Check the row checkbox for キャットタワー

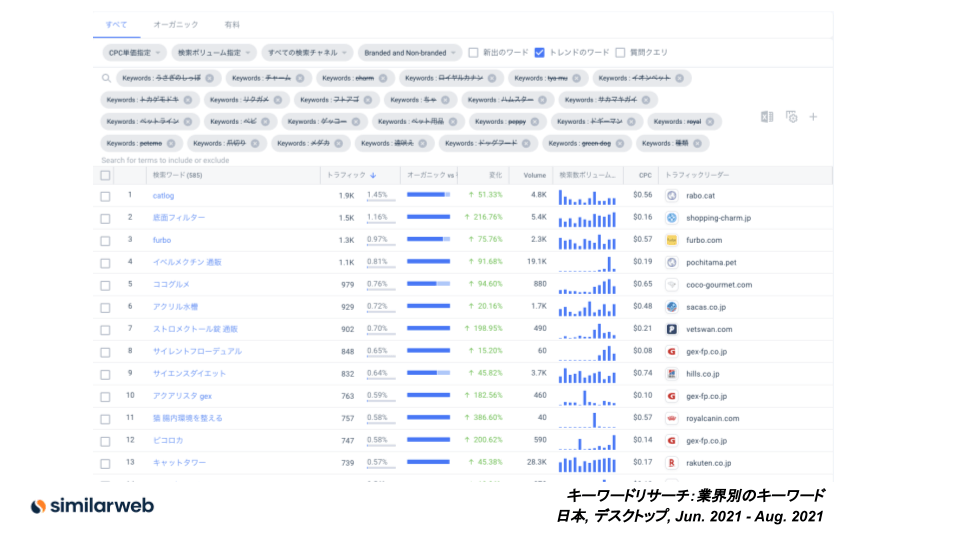[x=105, y=463]
